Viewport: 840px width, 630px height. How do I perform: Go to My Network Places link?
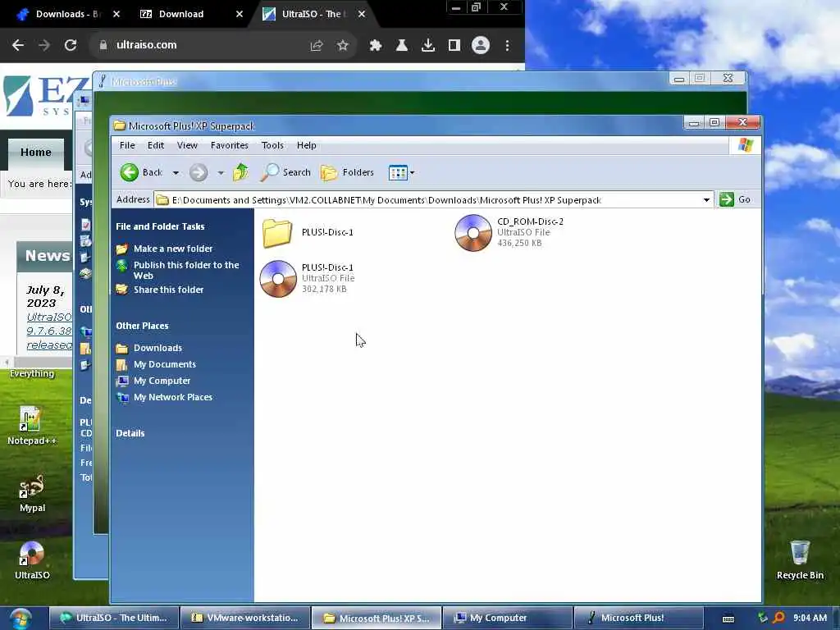click(x=172, y=398)
